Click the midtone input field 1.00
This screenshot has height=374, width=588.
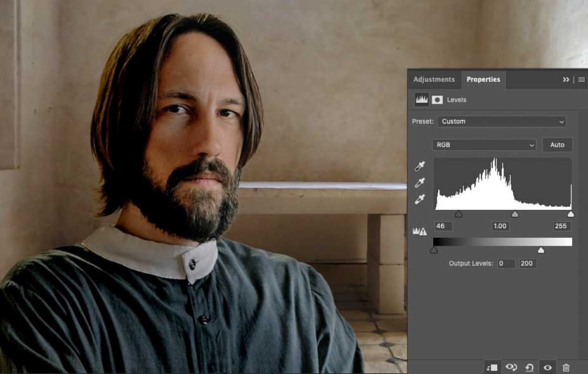500,226
